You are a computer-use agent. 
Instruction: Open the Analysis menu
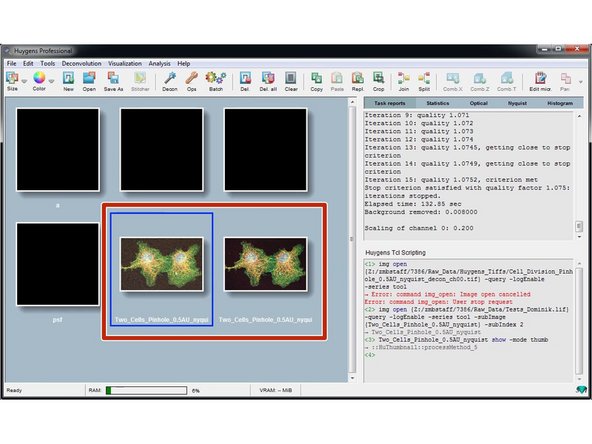[x=159, y=63]
